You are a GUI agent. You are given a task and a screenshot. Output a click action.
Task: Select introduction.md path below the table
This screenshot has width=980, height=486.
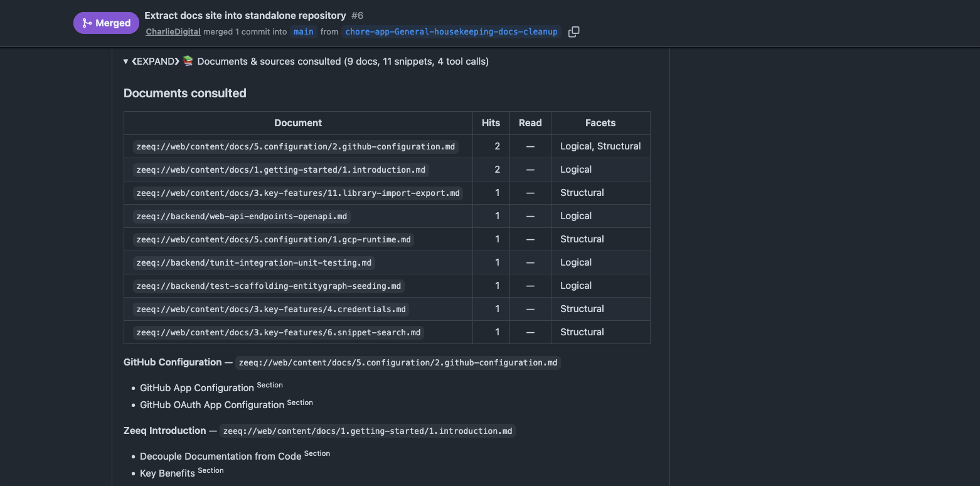[368, 431]
